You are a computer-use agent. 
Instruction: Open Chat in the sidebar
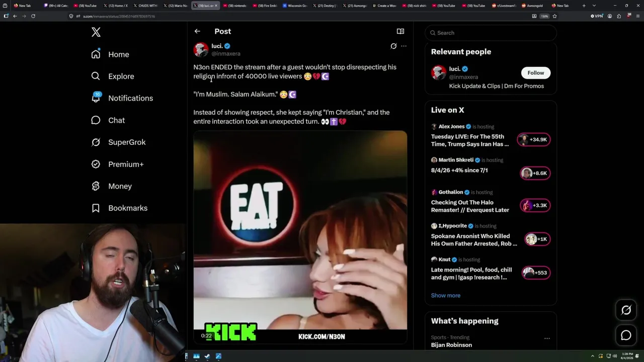click(108, 120)
